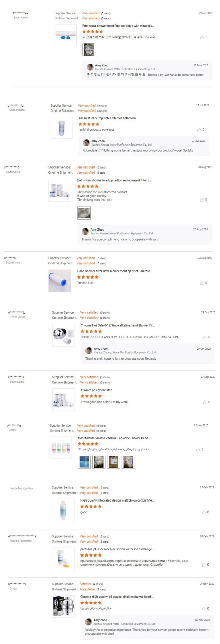Open 'The best inline tap water filter' link

click(x=107, y=118)
